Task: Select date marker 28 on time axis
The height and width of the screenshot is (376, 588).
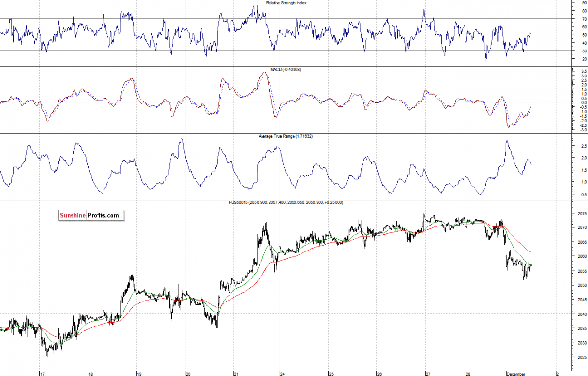Action: (x=468, y=373)
